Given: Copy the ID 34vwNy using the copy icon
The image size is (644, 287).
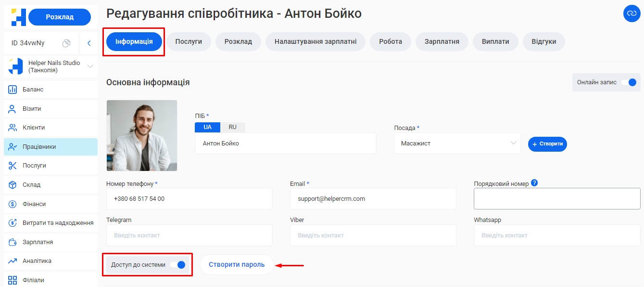Looking at the screenshot, I should [x=67, y=43].
